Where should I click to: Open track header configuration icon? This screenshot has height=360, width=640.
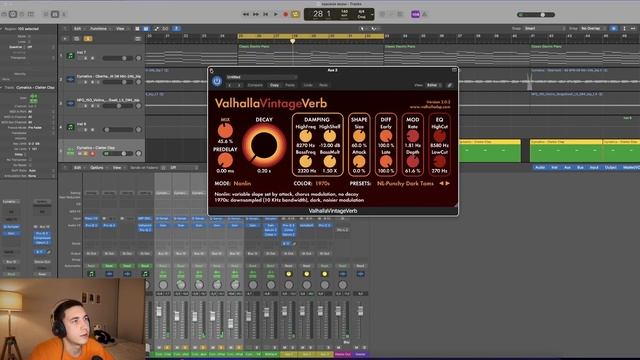tap(138, 38)
